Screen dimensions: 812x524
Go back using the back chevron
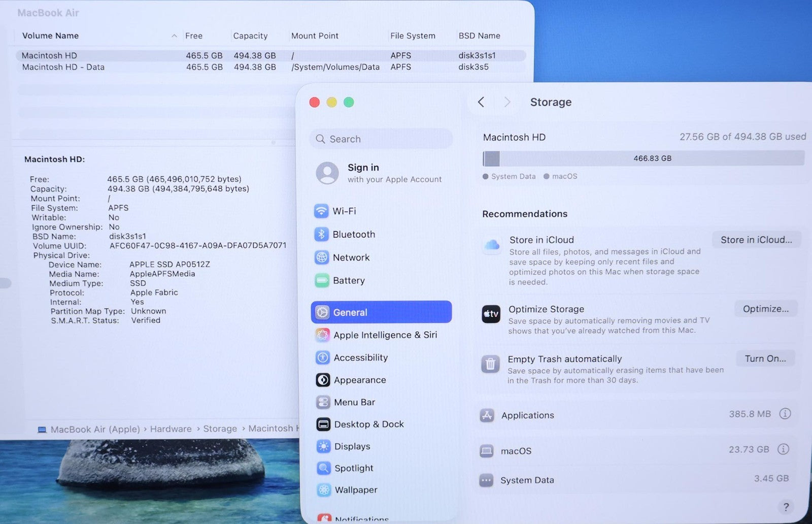pyautogui.click(x=481, y=102)
